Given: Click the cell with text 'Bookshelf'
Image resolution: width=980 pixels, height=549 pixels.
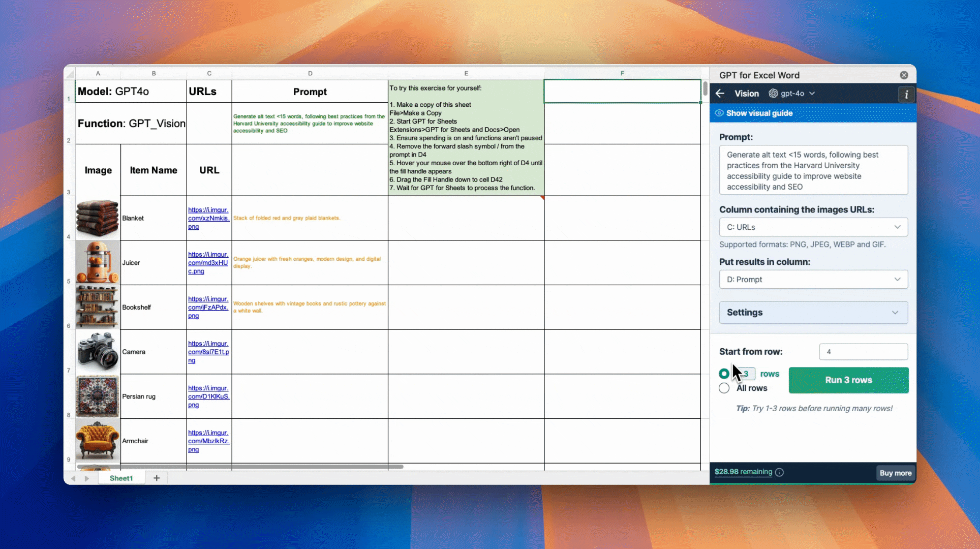Looking at the screenshot, I should coord(154,308).
